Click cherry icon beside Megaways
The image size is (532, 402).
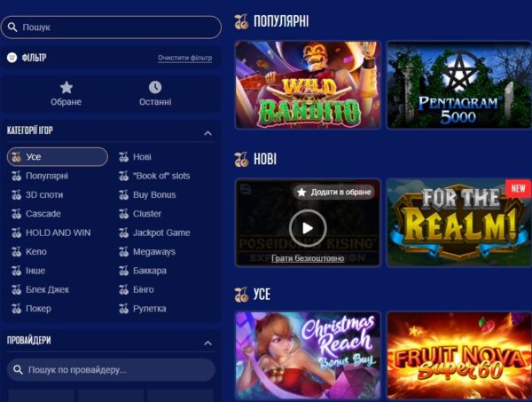[123, 252]
